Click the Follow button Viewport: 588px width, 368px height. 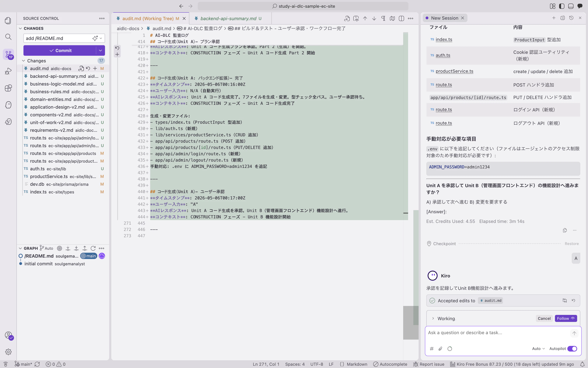click(x=566, y=318)
